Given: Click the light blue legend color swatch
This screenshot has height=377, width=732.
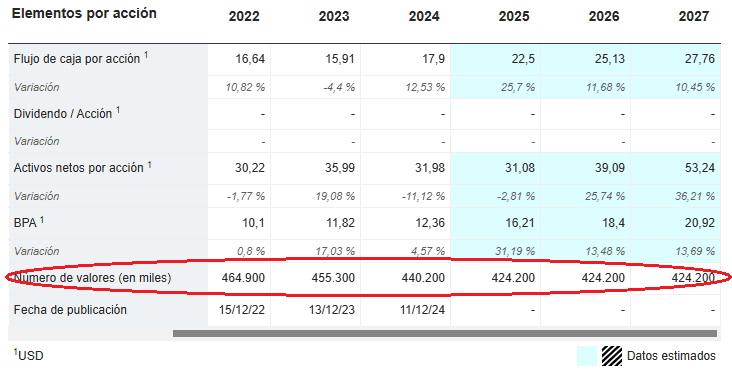Looking at the screenshot, I should (x=587, y=356).
